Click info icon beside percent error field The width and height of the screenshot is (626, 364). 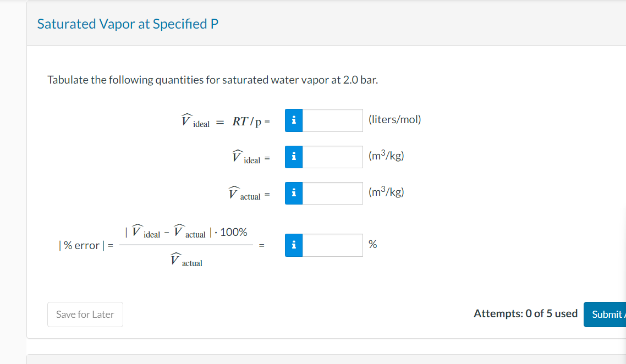pyautogui.click(x=294, y=245)
